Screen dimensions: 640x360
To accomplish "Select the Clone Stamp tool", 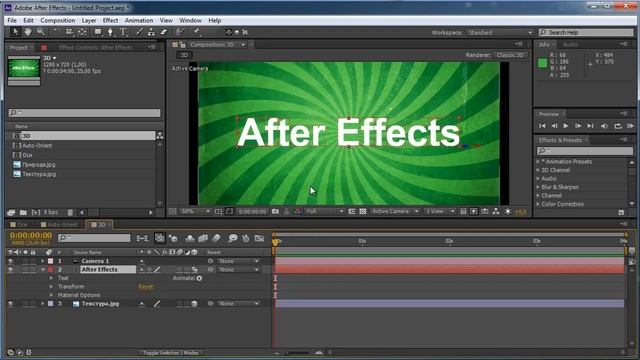I will 151,32.
